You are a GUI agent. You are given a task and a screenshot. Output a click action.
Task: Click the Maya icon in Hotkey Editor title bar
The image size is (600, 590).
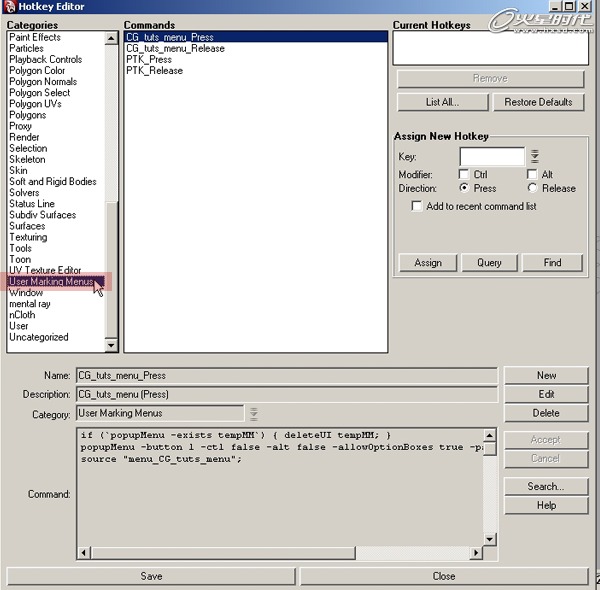tap(10, 7)
